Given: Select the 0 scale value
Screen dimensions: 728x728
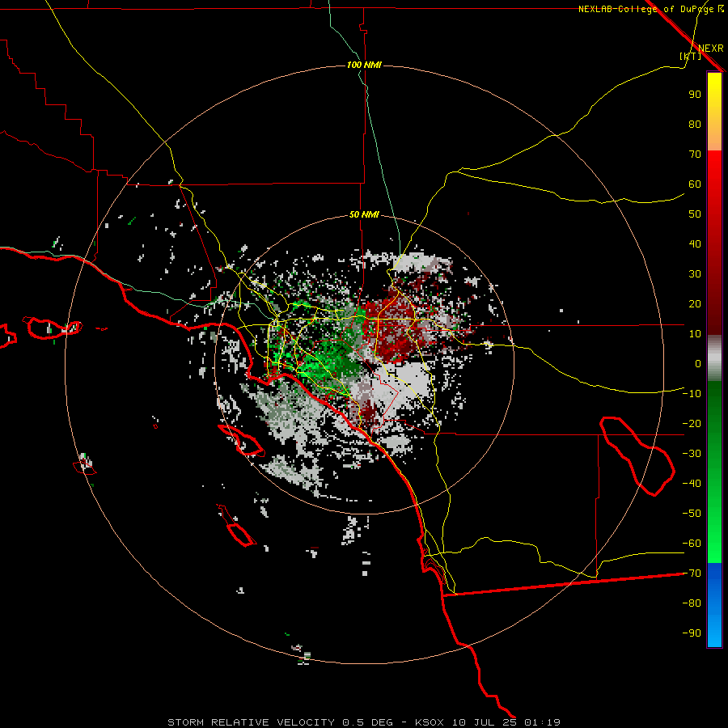Looking at the screenshot, I should [x=698, y=363].
